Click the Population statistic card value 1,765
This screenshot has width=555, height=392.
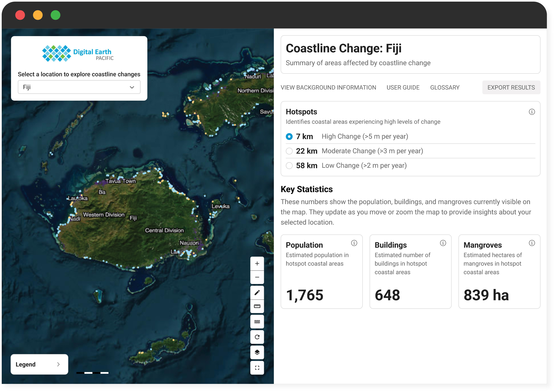pyautogui.click(x=305, y=295)
